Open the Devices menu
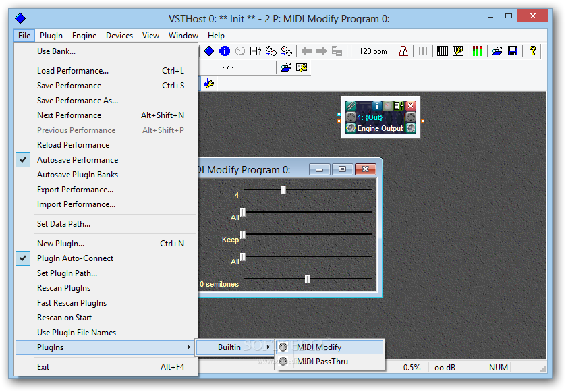Viewport: 566px width, 392px height. (x=119, y=36)
